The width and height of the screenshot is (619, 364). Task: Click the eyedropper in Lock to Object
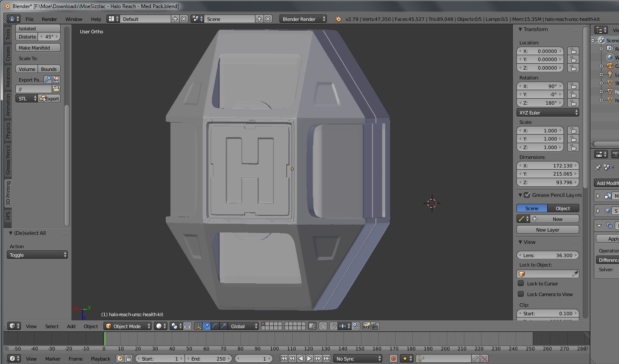pyautogui.click(x=575, y=274)
